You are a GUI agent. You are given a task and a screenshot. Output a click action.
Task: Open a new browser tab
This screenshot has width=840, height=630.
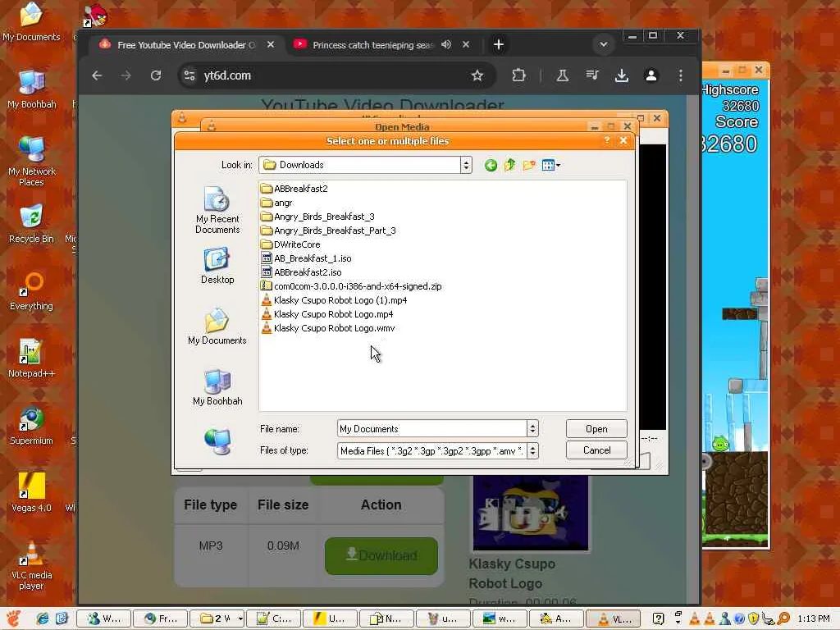498,44
